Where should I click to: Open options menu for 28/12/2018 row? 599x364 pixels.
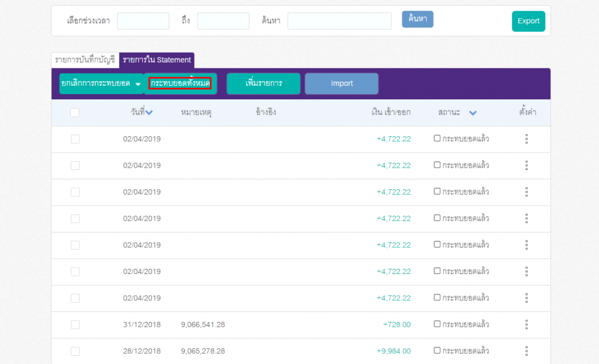coord(526,351)
